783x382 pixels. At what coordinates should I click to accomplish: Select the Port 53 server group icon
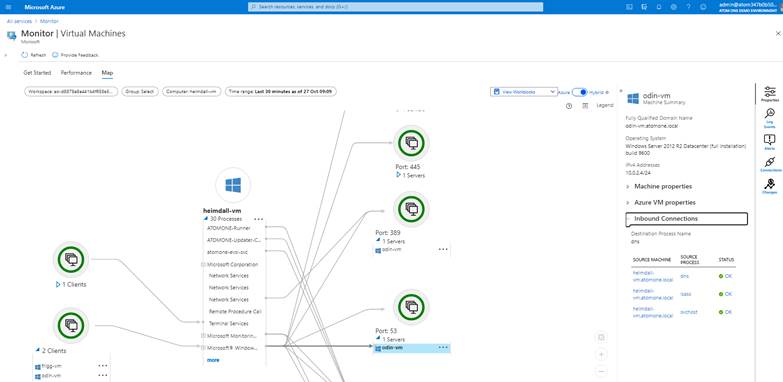coord(411,307)
